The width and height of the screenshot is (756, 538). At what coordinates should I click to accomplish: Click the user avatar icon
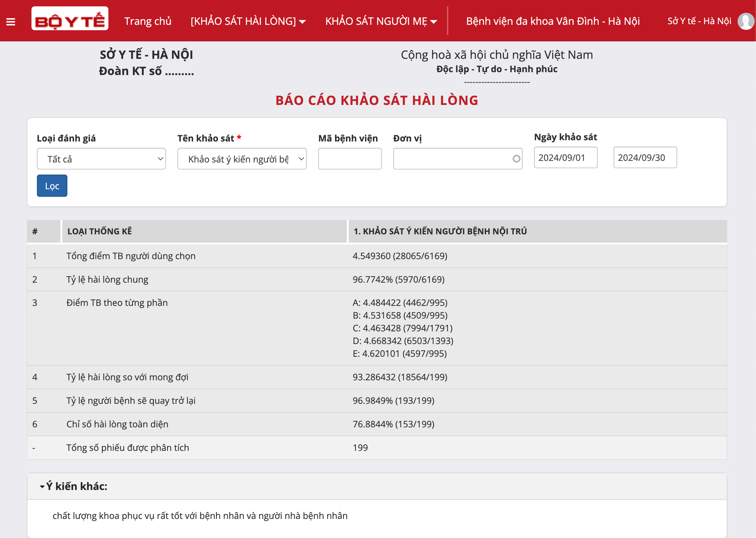(x=746, y=21)
